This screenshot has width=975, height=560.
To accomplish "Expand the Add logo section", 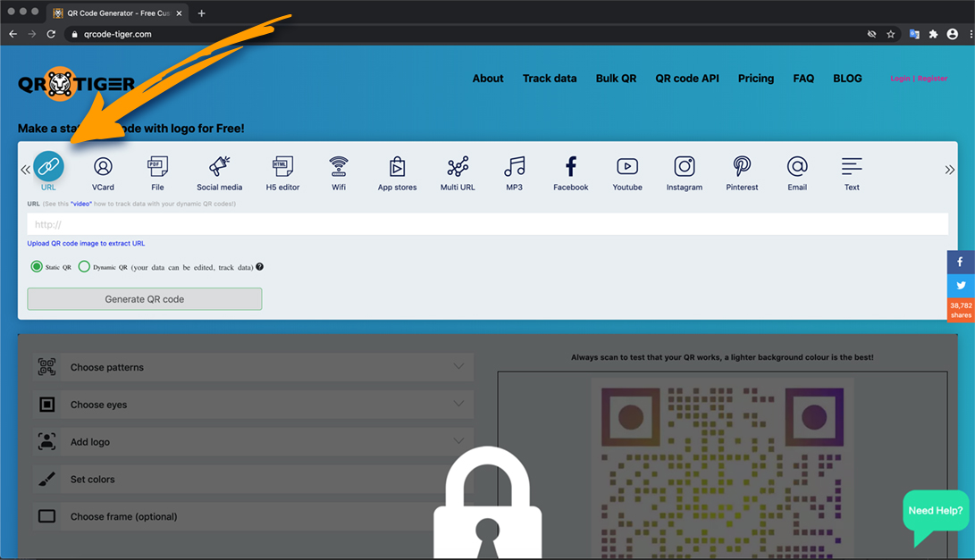I will click(251, 441).
